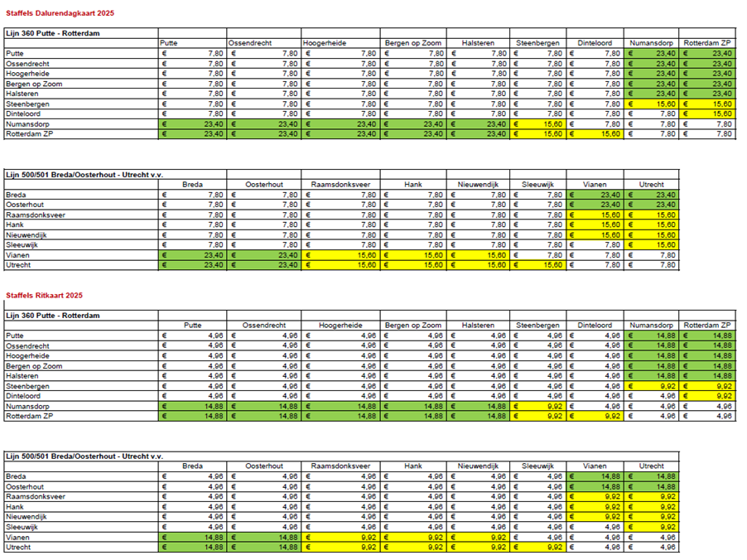Select 'Steenbergen' row label in Dalurendagkaart Lijn 360 table
The image size is (747, 560).
(x=28, y=104)
